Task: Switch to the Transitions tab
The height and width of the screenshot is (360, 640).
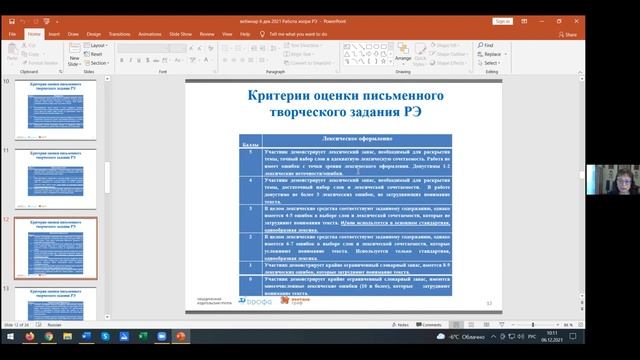Action: (120, 34)
